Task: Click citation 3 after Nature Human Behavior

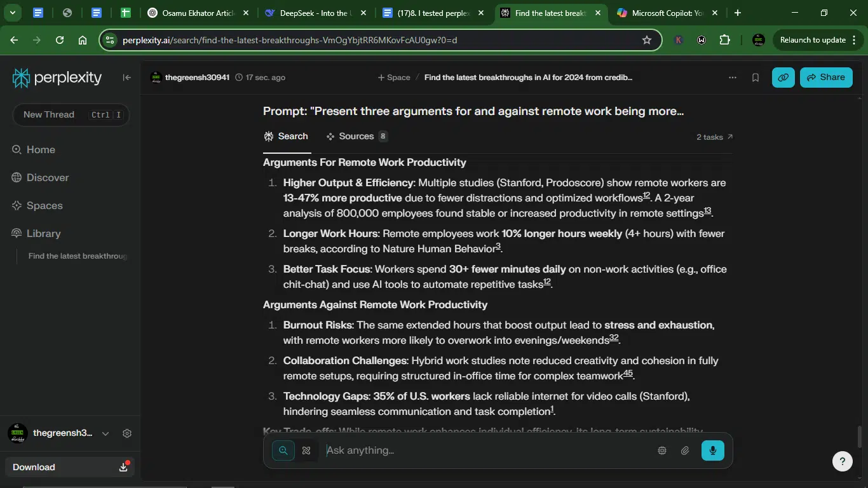Action: tap(498, 247)
